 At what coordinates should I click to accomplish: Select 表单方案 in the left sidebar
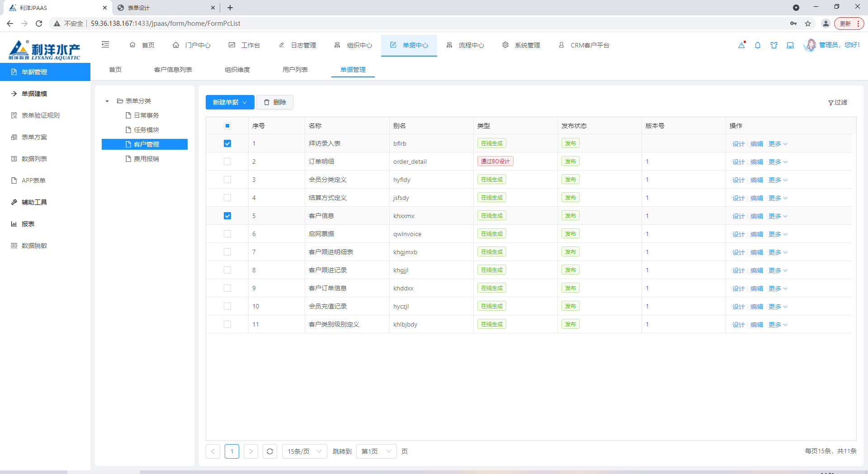pyautogui.click(x=34, y=137)
